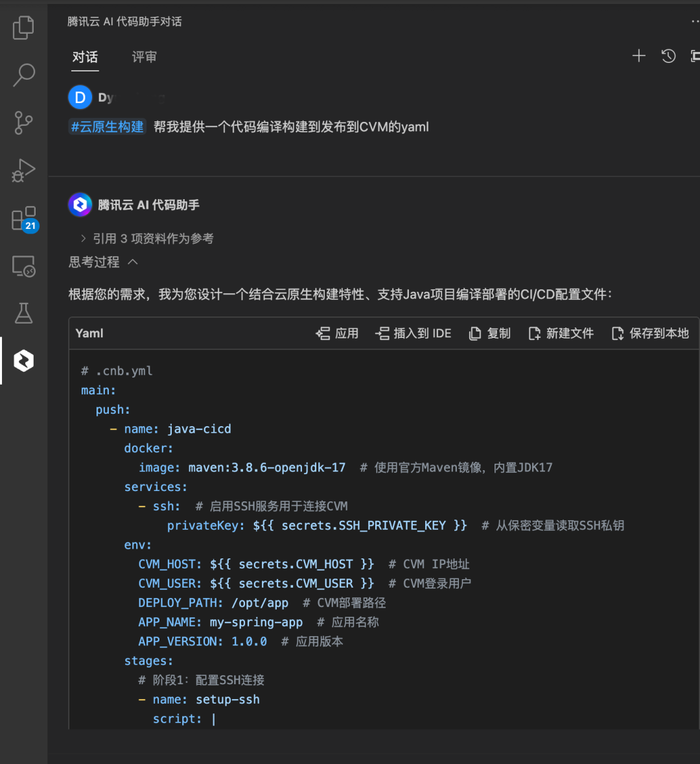This screenshot has width=700, height=764.
Task: Click the user prompt text about CVM yaml
Action: point(291,126)
